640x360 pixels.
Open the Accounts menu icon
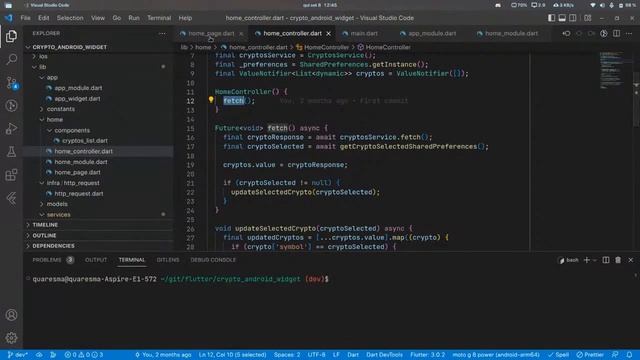[11, 315]
